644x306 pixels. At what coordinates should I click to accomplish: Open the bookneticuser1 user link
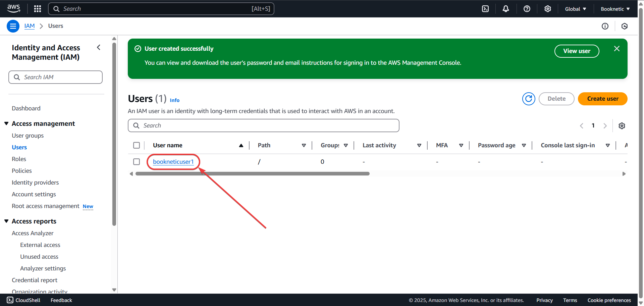(173, 162)
